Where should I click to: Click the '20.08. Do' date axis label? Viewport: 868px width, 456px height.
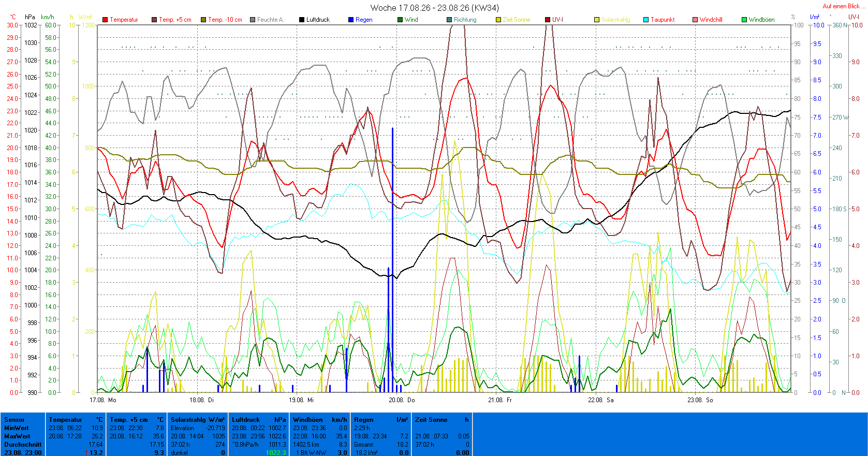[x=402, y=400]
